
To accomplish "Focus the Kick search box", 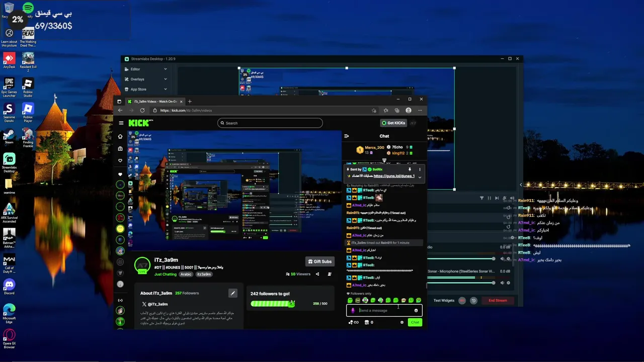I will [270, 123].
